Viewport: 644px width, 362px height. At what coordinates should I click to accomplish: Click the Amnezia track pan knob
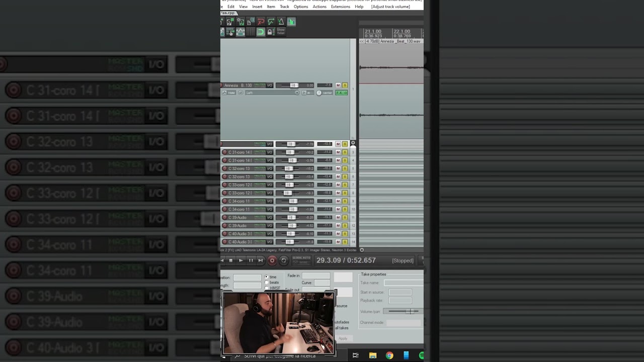tap(318, 93)
